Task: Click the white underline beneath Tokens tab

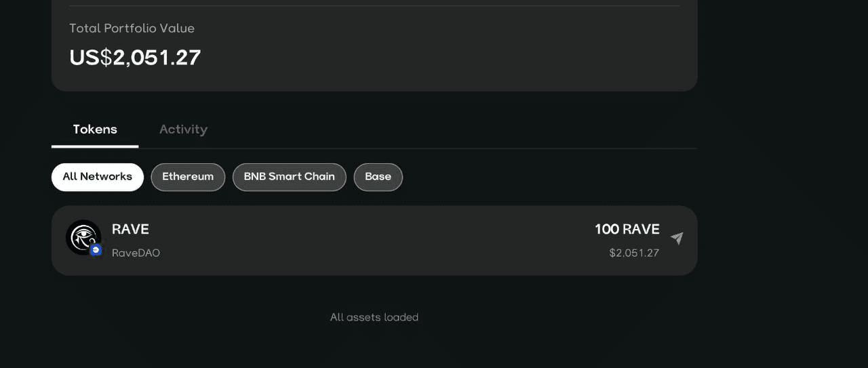Action: tap(95, 146)
